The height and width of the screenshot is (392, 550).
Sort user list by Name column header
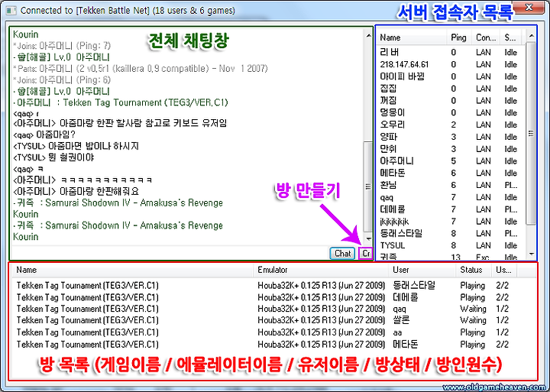(x=412, y=37)
